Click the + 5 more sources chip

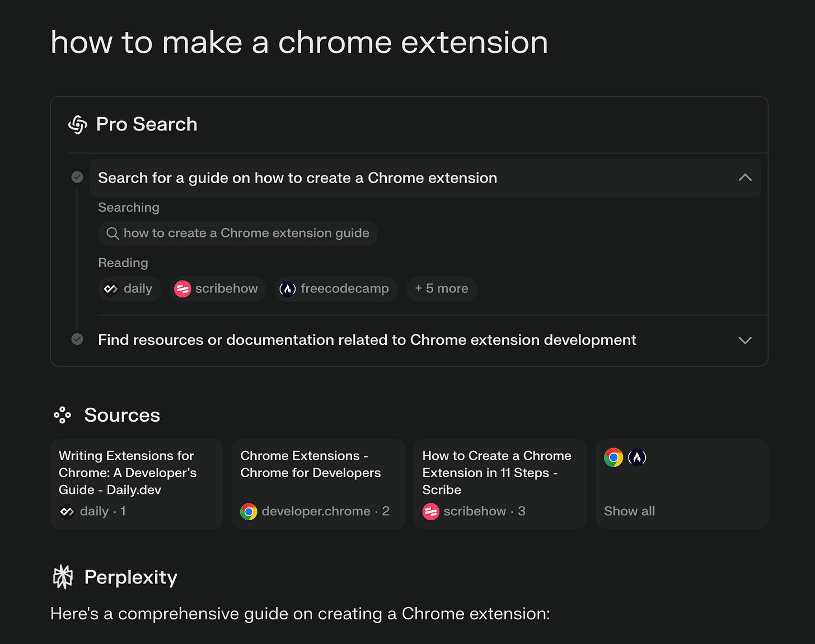coord(441,289)
